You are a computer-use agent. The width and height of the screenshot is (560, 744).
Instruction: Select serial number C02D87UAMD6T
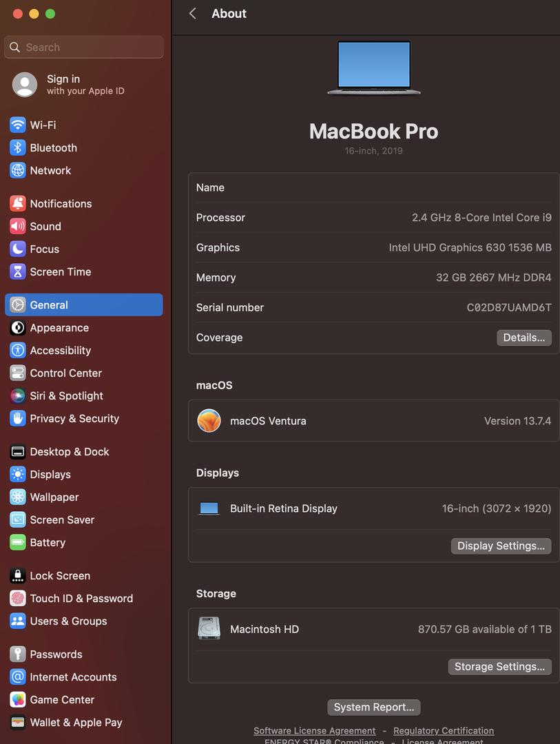point(509,307)
